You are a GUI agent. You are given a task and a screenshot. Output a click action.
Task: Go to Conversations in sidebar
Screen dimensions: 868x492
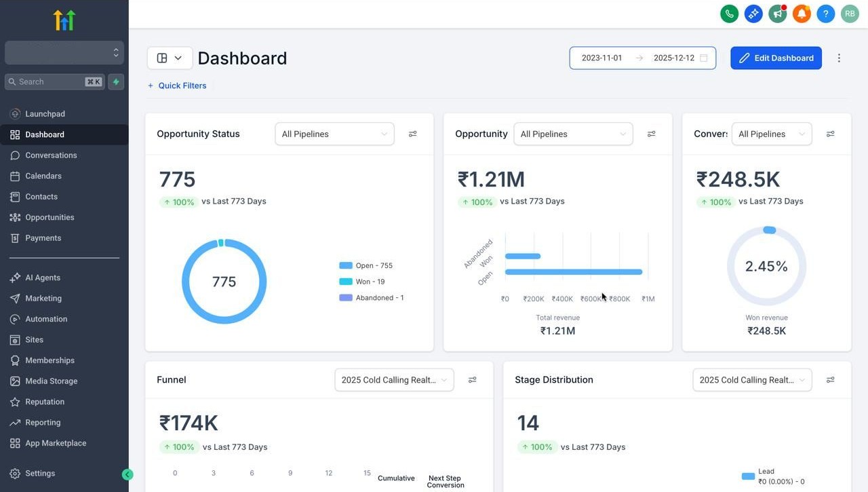[51, 155]
